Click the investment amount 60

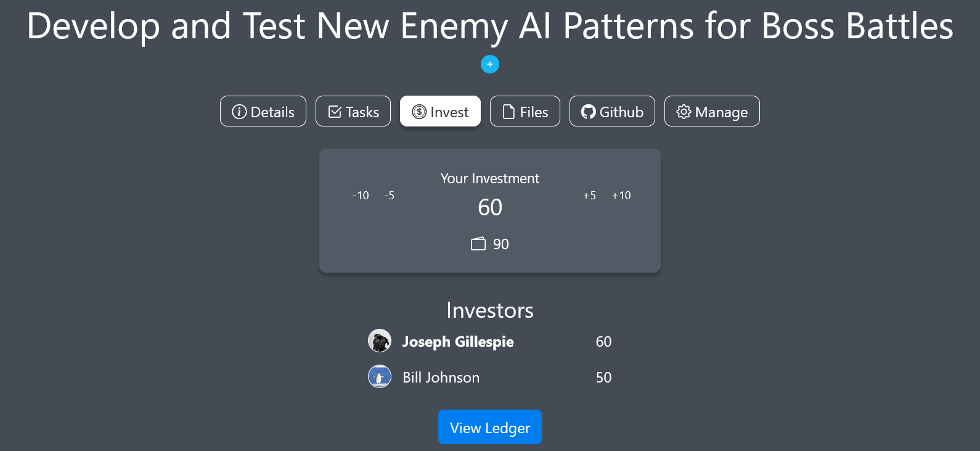coord(490,207)
